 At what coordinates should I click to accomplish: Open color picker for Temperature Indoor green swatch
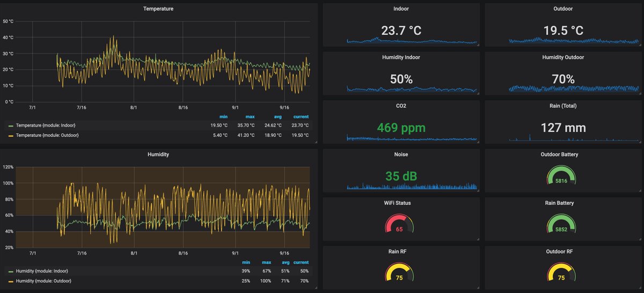click(11, 126)
